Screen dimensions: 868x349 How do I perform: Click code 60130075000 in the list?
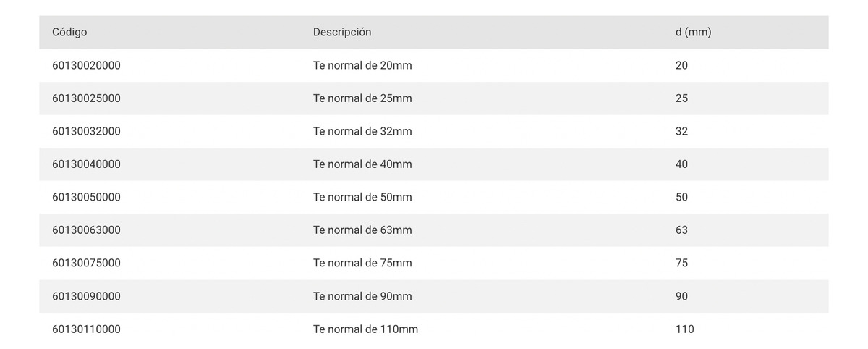[86, 263]
